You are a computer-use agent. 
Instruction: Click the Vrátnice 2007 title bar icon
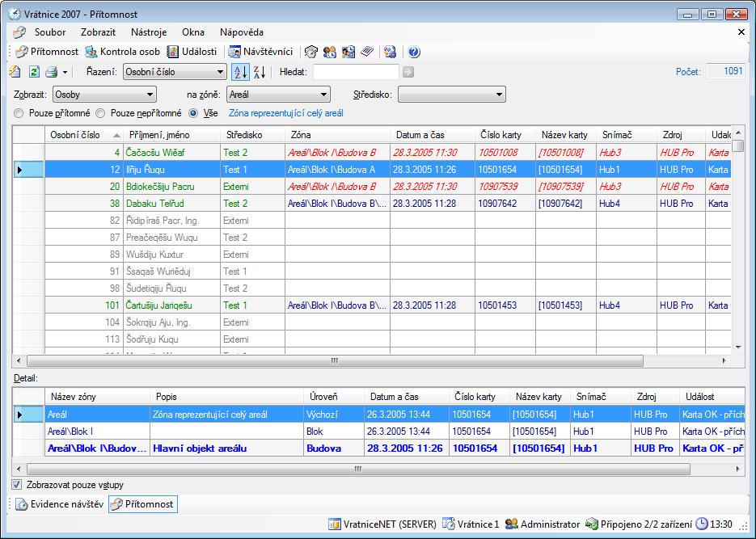[x=15, y=14]
